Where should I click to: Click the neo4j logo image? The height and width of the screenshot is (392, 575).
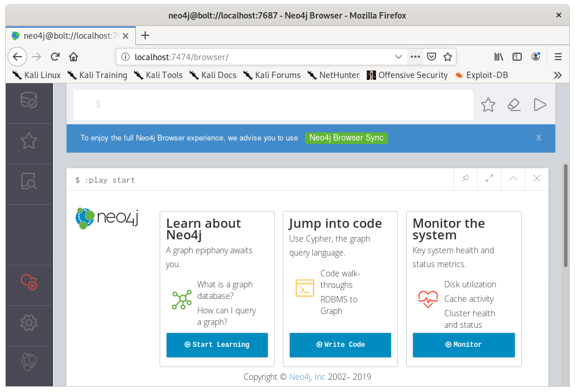[x=106, y=219]
